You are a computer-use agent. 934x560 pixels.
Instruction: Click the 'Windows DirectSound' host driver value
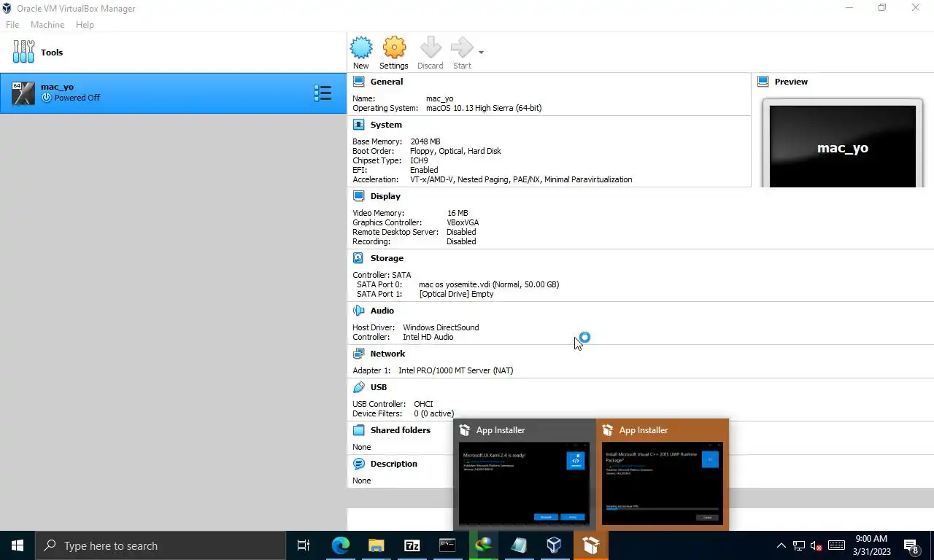tap(441, 327)
